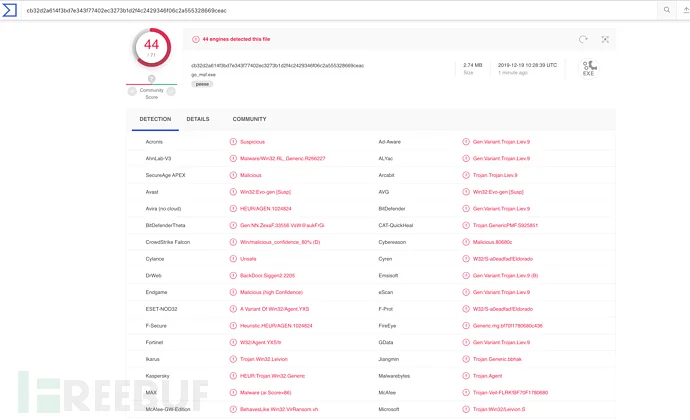Click MAX 'Malware (ai Score=86)' result
Image resolution: width=690 pixels, height=420 pixels.
pos(266,393)
